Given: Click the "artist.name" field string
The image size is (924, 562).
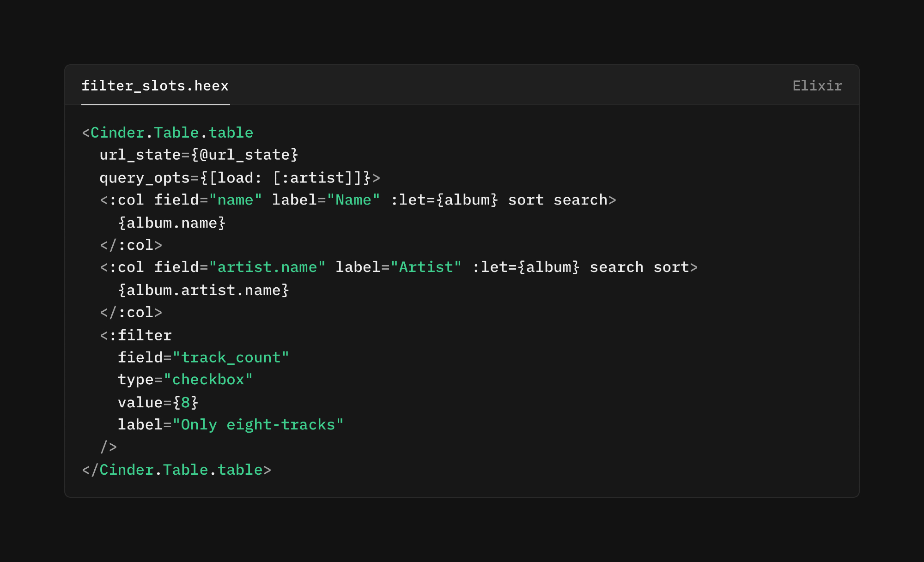Looking at the screenshot, I should point(267,268).
